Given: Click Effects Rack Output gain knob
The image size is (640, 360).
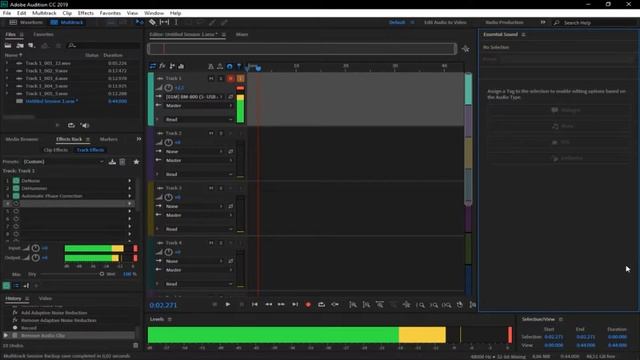Looking at the screenshot, I should coord(36,258).
